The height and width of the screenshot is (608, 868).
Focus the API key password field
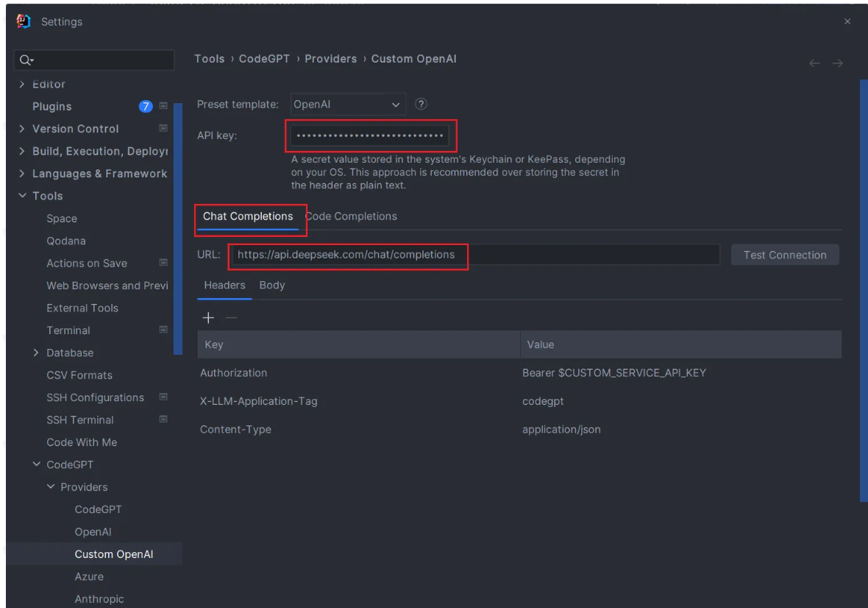pos(369,135)
